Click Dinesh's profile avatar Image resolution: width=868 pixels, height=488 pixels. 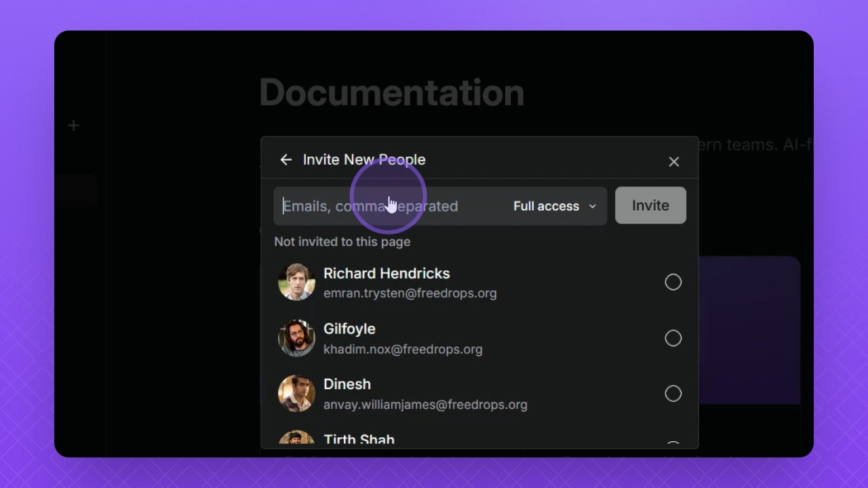pos(296,393)
